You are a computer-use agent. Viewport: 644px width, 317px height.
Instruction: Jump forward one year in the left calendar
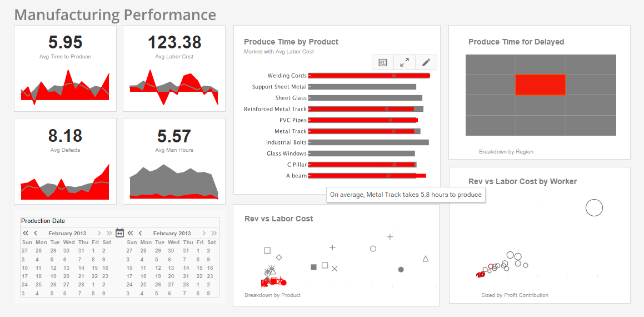pos(108,233)
